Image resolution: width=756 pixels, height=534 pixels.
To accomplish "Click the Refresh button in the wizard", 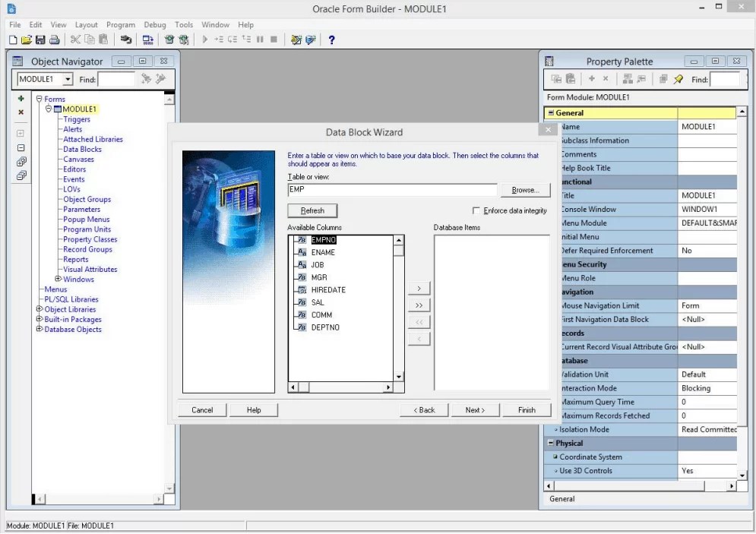I will coord(312,210).
